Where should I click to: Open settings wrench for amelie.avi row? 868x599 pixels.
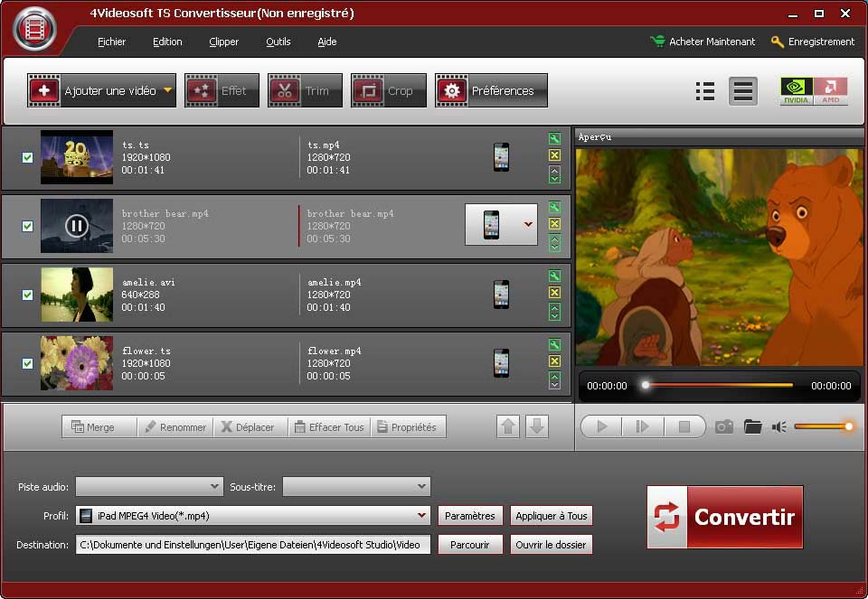coord(554,276)
